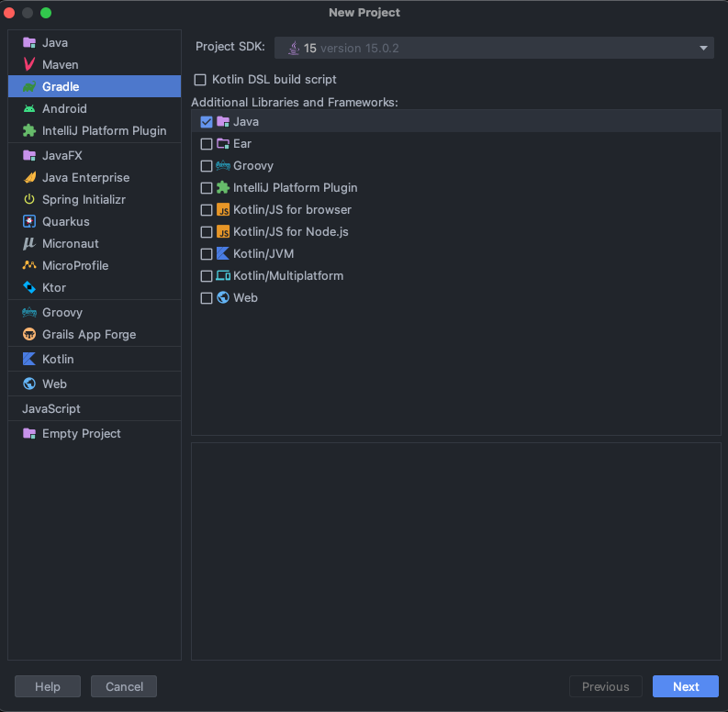Enable the Kotlin DSL build script checkbox
The width and height of the screenshot is (728, 712).
pos(200,80)
